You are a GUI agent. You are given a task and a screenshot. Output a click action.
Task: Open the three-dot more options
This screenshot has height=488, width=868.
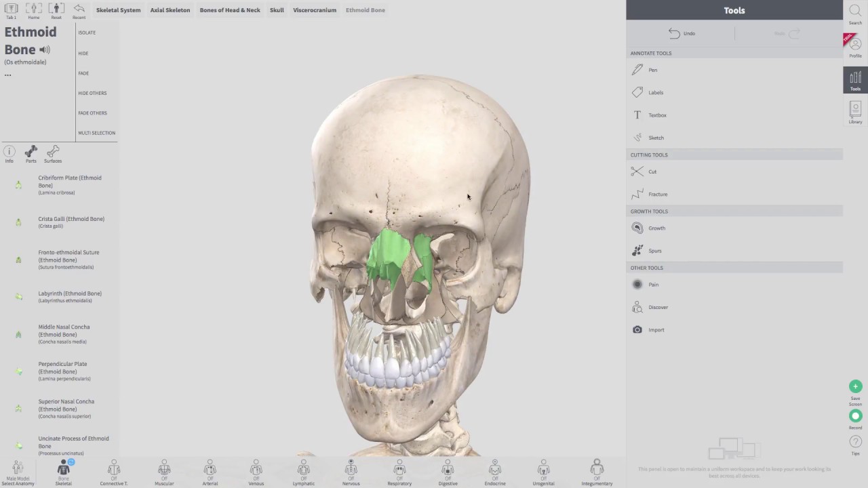[x=8, y=75]
